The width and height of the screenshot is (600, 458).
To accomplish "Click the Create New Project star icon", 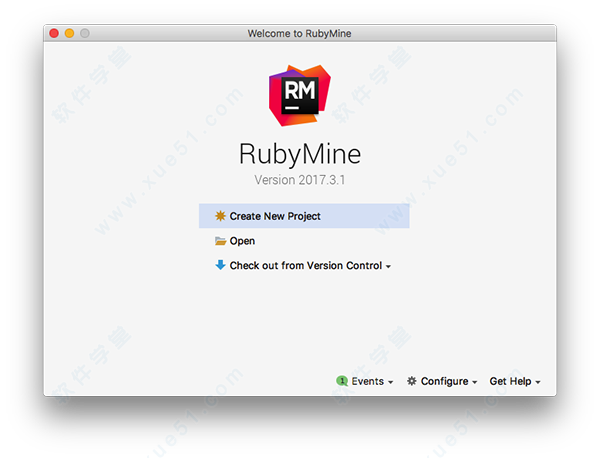I will (x=220, y=216).
